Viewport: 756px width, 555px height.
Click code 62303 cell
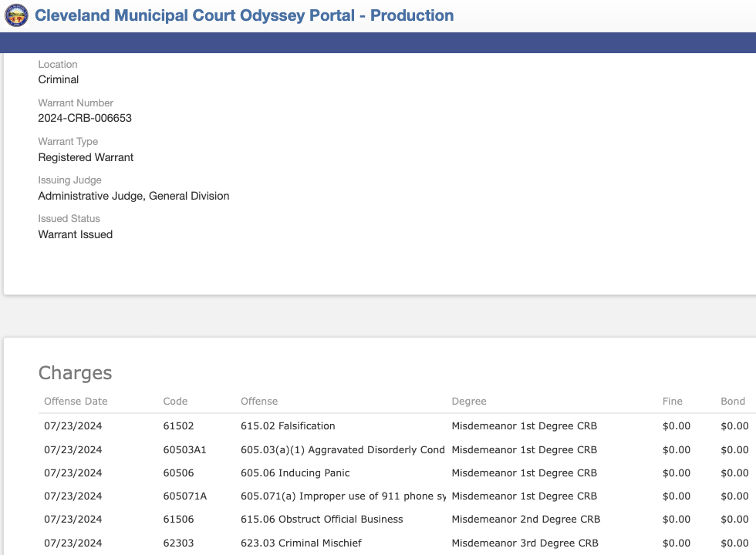tap(178, 543)
